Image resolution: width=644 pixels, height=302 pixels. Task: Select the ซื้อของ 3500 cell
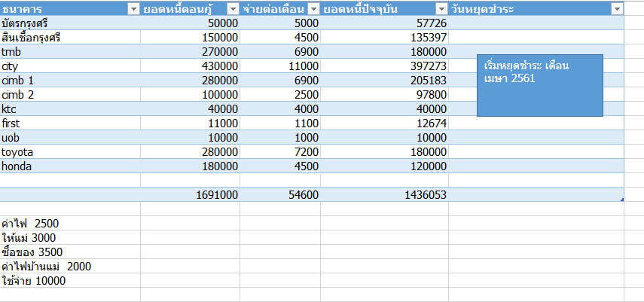pos(70,252)
